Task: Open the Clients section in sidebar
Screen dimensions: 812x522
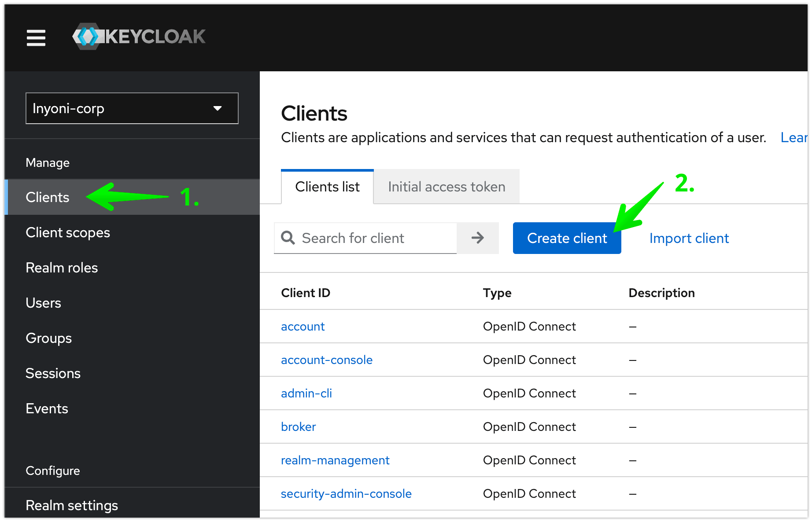Action: click(x=47, y=197)
